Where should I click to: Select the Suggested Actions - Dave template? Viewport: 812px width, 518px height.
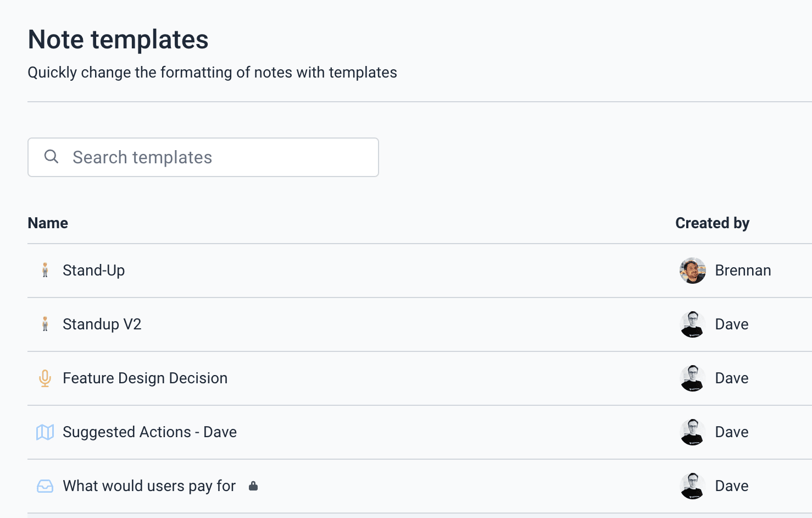tap(149, 432)
